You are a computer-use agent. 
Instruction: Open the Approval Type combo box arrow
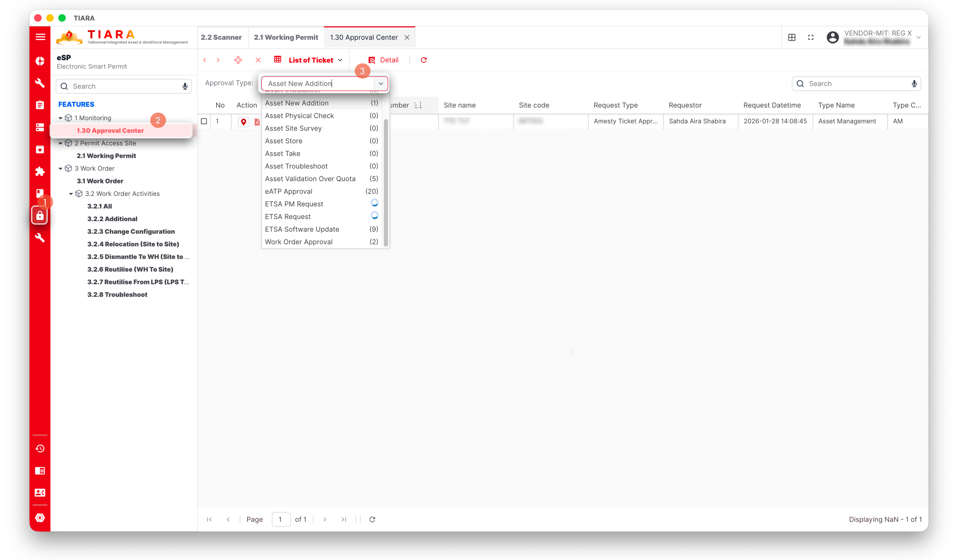point(380,84)
